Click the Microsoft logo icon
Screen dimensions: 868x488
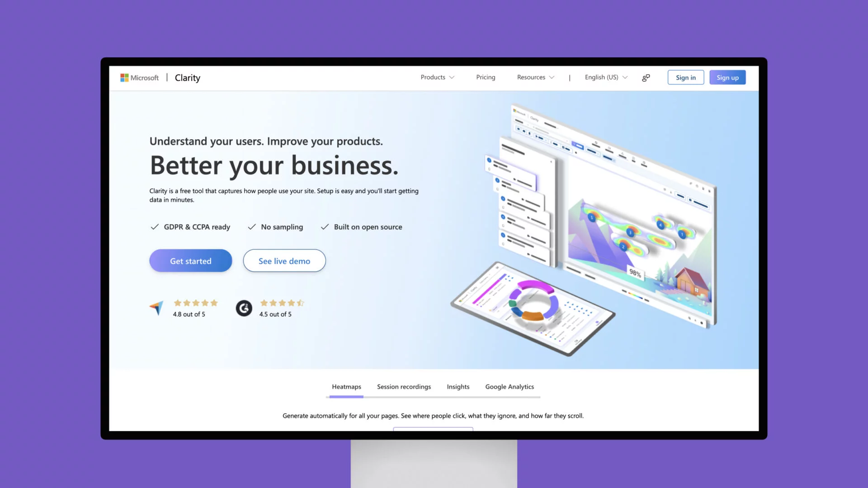pyautogui.click(x=125, y=77)
